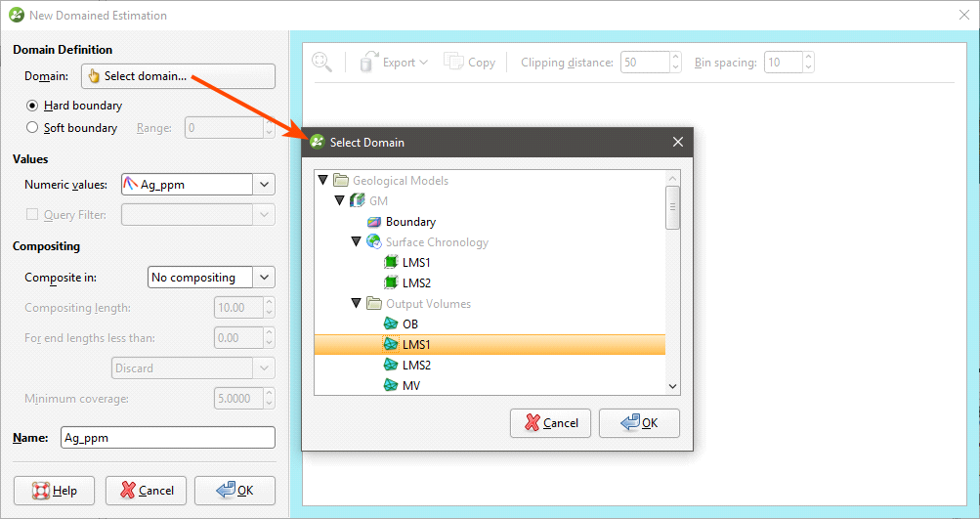980x519 pixels.
Task: Collapse the Surface Chronology node
Action: 357,242
